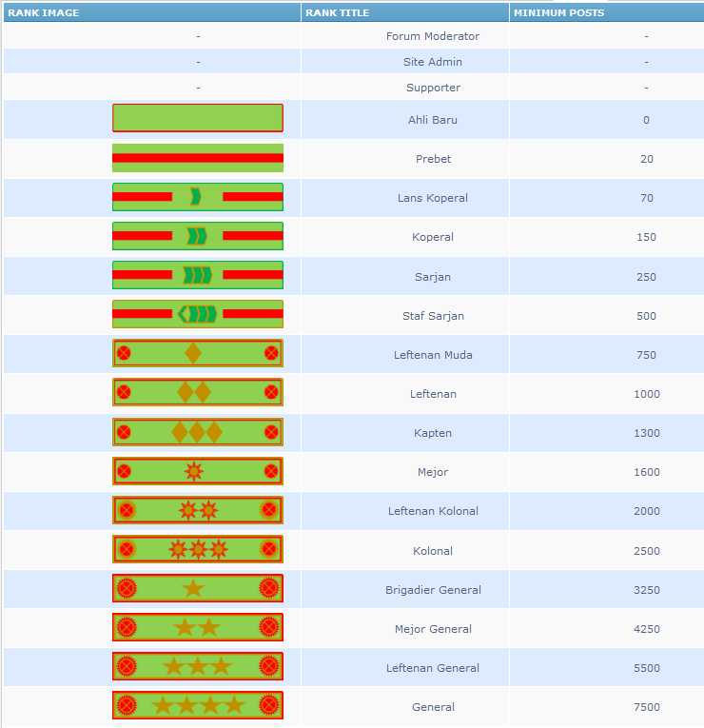
Task: Click the Ahli Baru rank image
Action: [198, 118]
